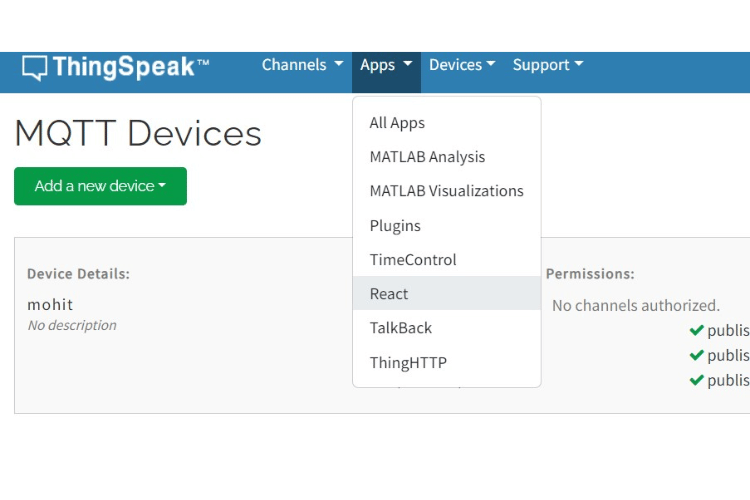Click the Device Details heading

point(78,274)
